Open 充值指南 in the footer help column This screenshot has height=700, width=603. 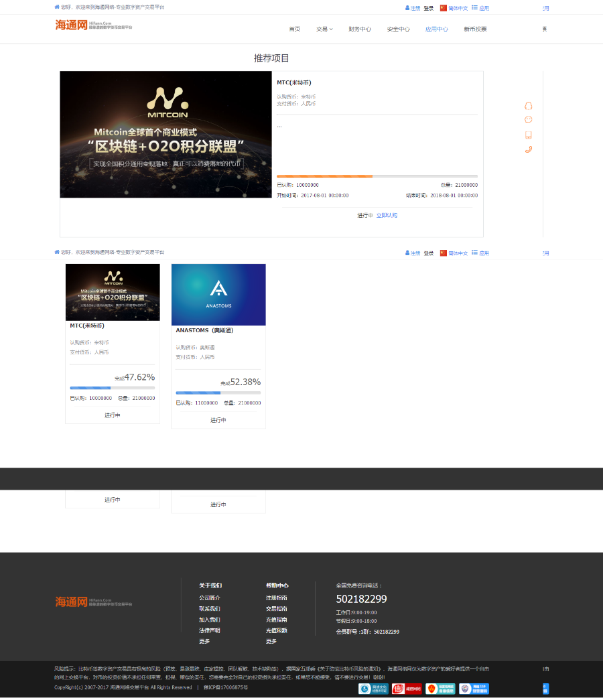(277, 620)
